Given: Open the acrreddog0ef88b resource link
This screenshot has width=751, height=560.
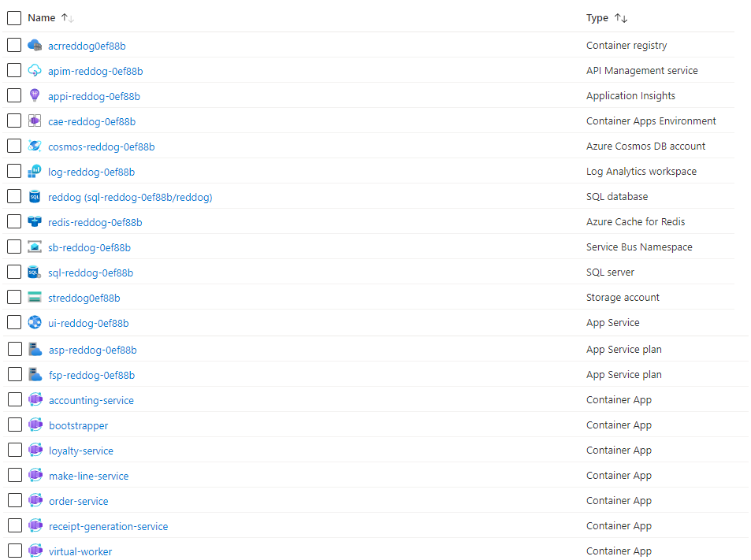Looking at the screenshot, I should click(87, 46).
